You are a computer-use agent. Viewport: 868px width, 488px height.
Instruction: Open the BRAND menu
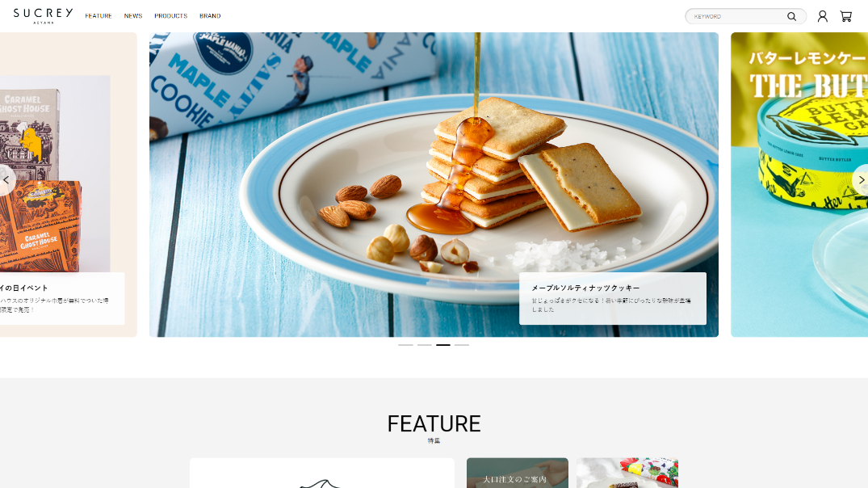[x=210, y=16]
